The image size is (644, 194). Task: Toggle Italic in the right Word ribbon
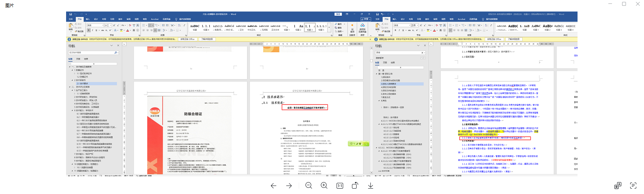[x=399, y=30]
